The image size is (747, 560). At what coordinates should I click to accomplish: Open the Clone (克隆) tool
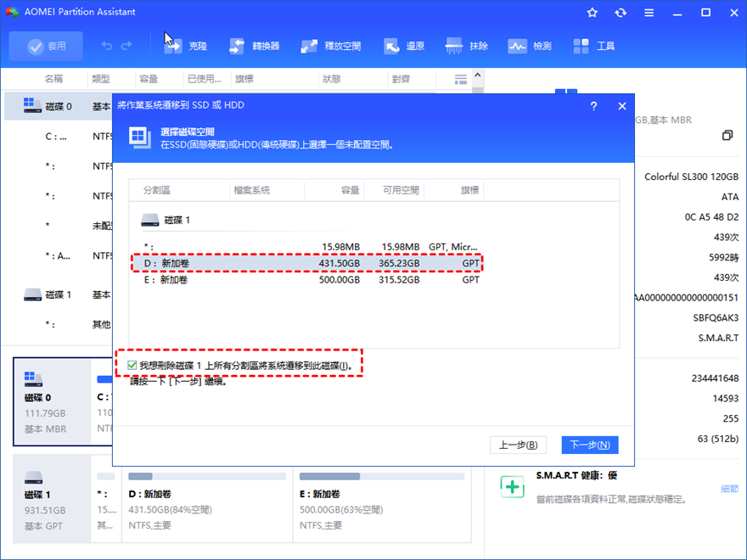pos(186,46)
